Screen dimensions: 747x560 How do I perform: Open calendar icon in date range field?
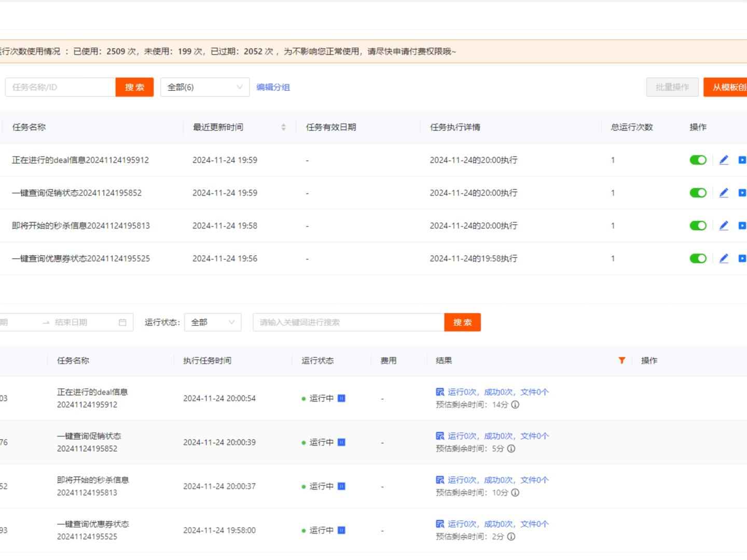point(122,322)
